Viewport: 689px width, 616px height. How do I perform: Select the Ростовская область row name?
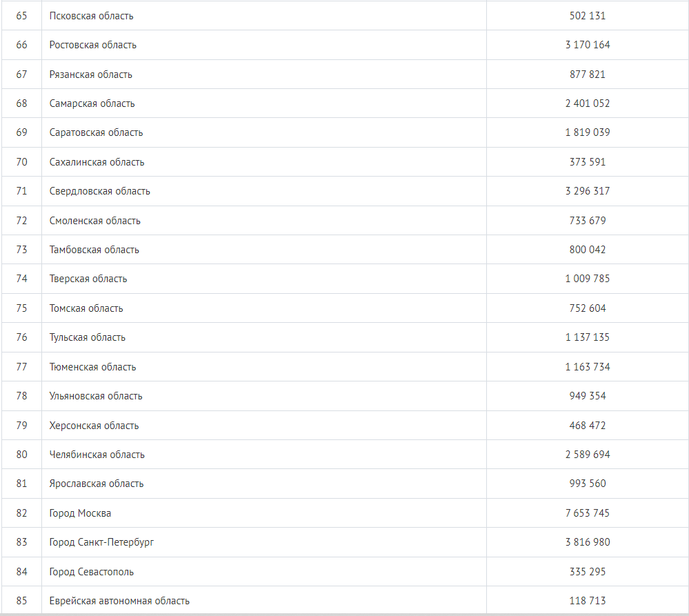coord(93,45)
